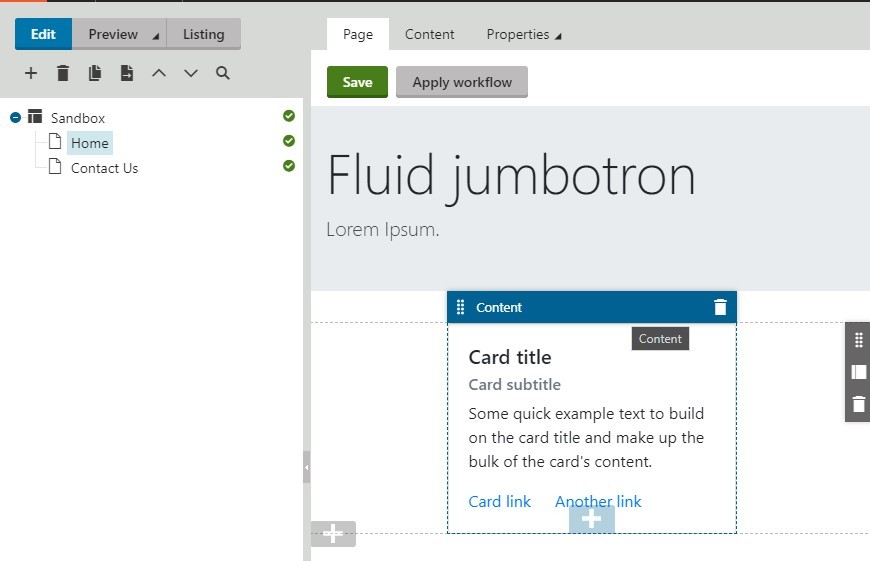Screen dimensions: 870x561
Task: Add a section with the gray plus button
Action: pyautogui.click(x=333, y=534)
